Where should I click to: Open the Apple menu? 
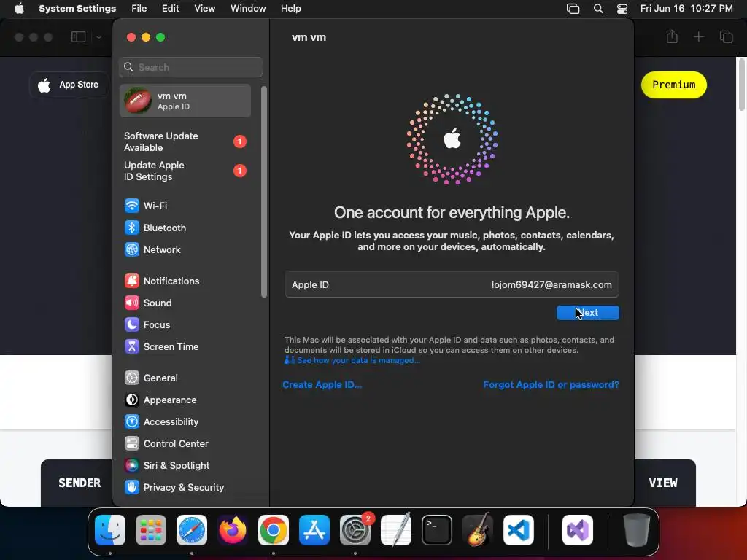point(19,9)
